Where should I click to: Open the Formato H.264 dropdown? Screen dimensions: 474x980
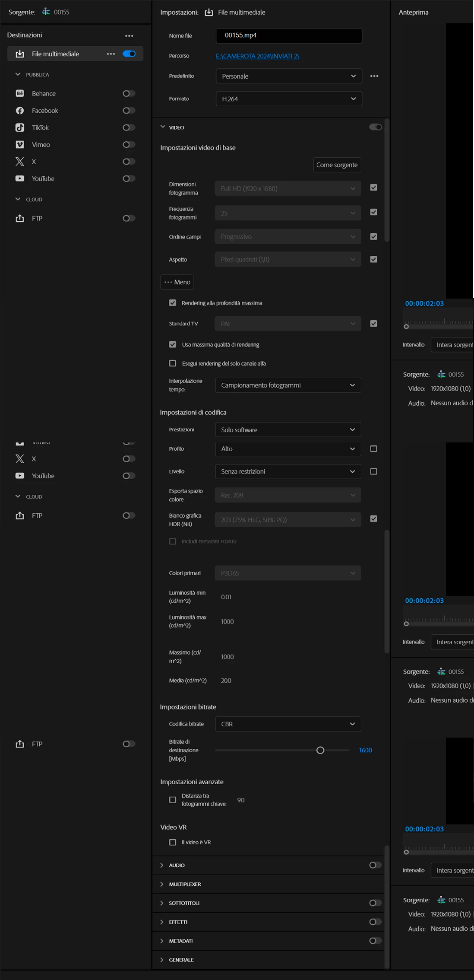(289, 99)
